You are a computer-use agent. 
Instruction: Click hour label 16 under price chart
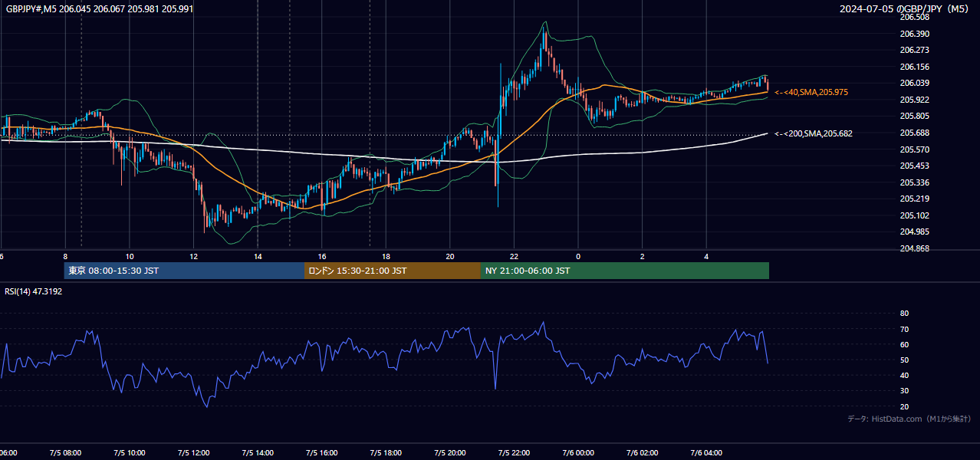coord(322,257)
